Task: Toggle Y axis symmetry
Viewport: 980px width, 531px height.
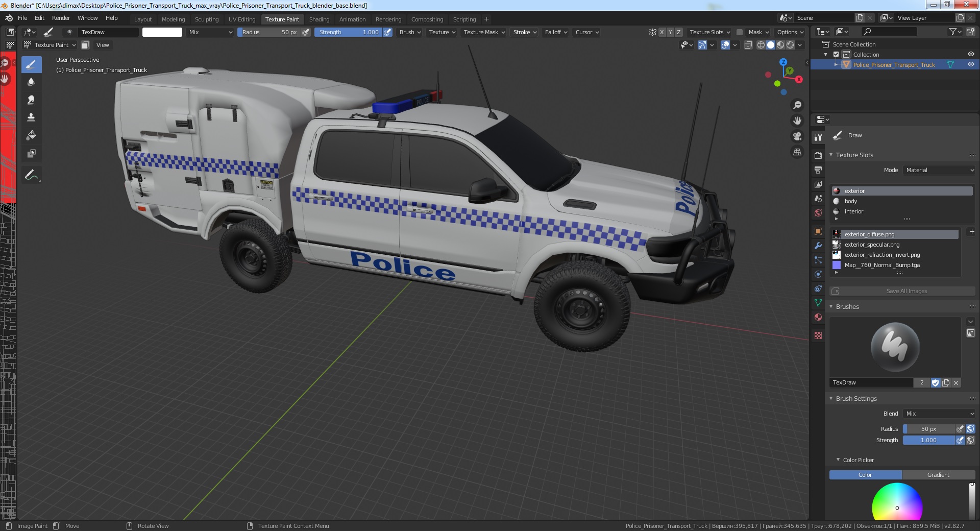Action: coord(670,32)
